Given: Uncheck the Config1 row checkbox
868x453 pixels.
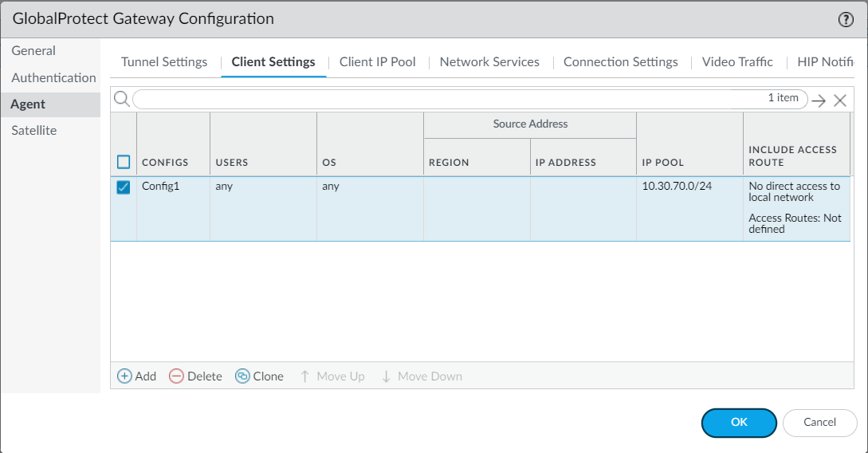Looking at the screenshot, I should click(124, 187).
